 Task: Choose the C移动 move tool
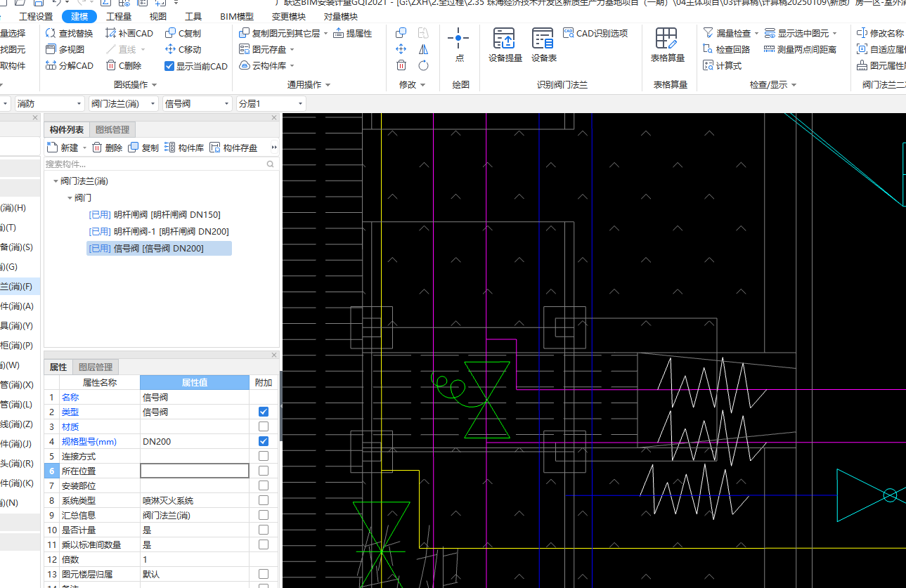pyautogui.click(x=183, y=49)
